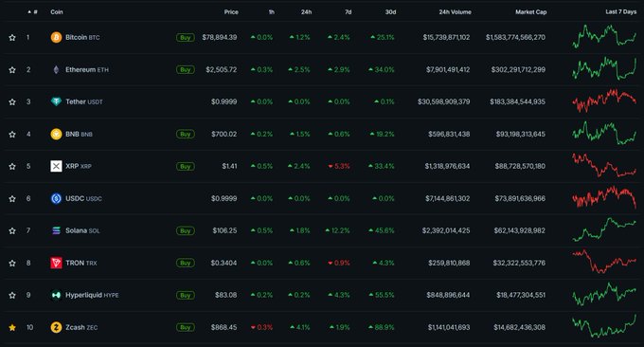Favorite Tether with its star

click(x=12, y=101)
